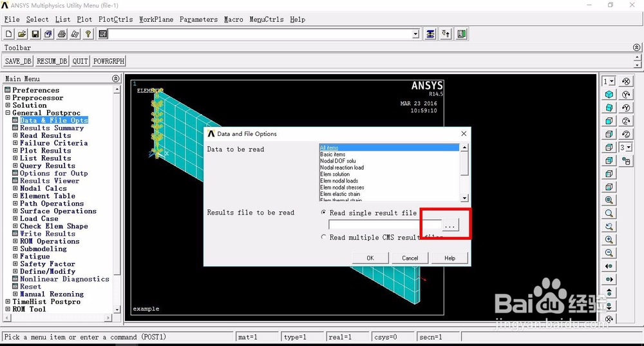The height and width of the screenshot is (346, 644).
Task: Collapse the Main Menu panel chevron
Action: pyautogui.click(x=116, y=79)
